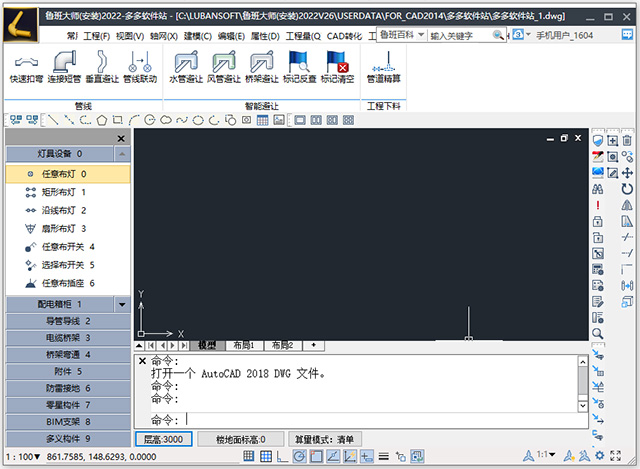The image size is (640, 469).
Task: Switch to the 布局1 tab
Action: [244, 346]
